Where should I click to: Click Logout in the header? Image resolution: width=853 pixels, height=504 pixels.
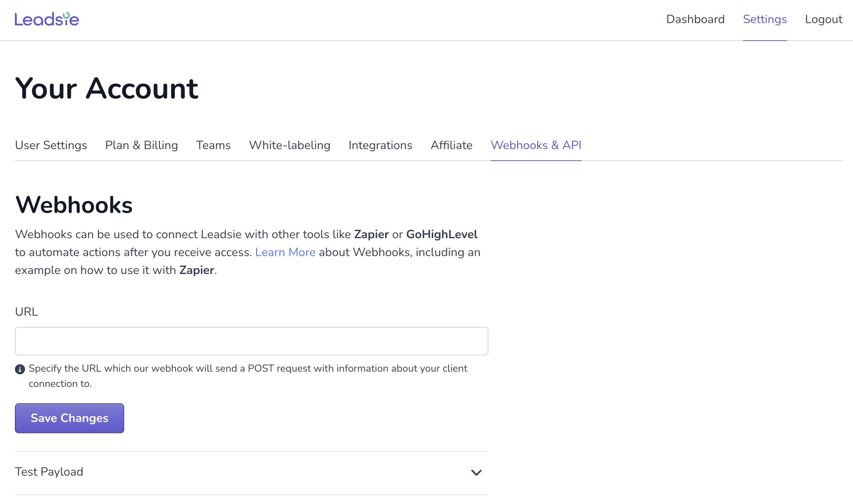824,19
